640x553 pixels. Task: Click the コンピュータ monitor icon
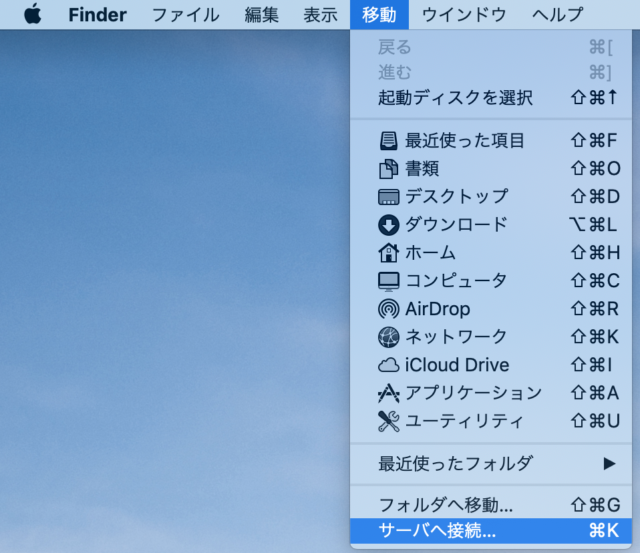(388, 281)
